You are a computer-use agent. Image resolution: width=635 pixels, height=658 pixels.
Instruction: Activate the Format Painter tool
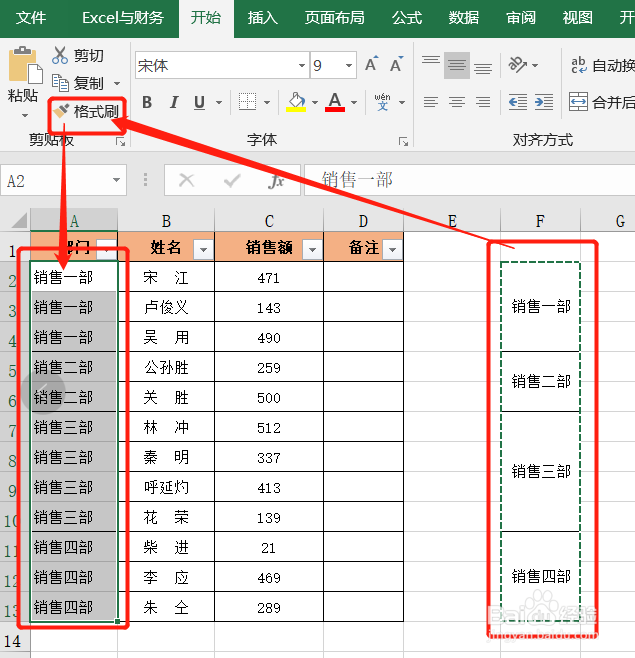pos(86,112)
